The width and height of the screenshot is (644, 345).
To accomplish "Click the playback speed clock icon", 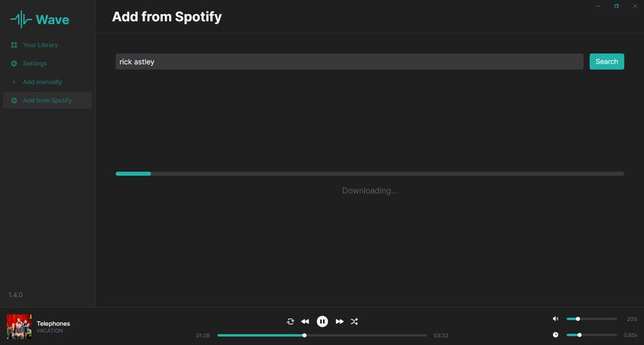I will point(556,335).
